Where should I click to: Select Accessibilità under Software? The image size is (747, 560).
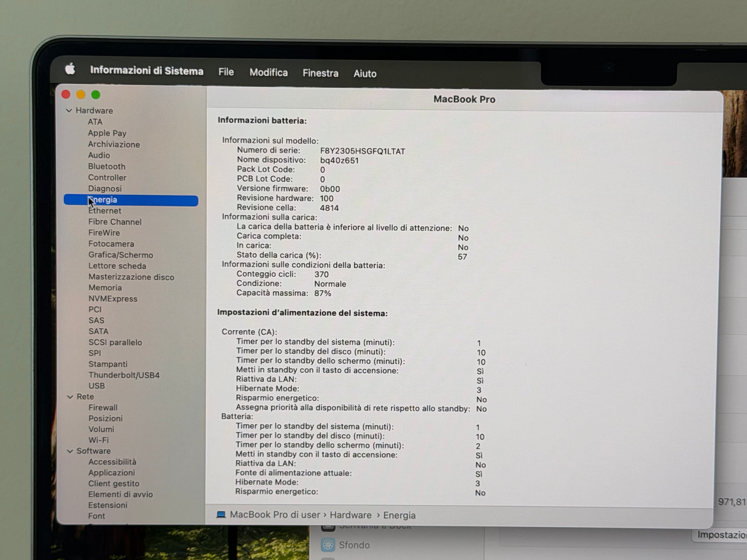point(112,462)
